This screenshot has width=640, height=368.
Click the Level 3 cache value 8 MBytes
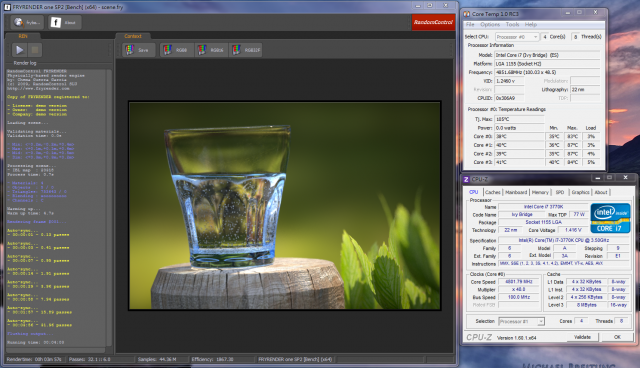point(587,305)
